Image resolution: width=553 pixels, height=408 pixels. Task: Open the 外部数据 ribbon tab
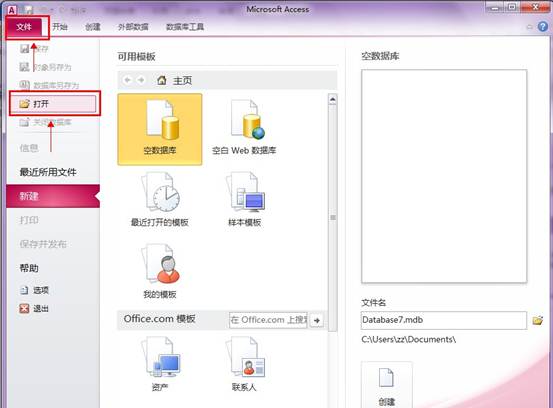(133, 27)
